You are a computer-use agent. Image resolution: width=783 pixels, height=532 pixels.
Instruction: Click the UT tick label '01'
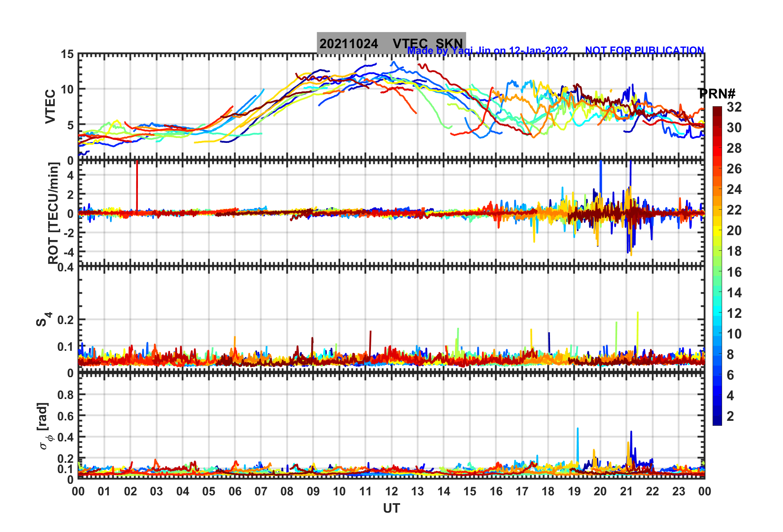[104, 491]
